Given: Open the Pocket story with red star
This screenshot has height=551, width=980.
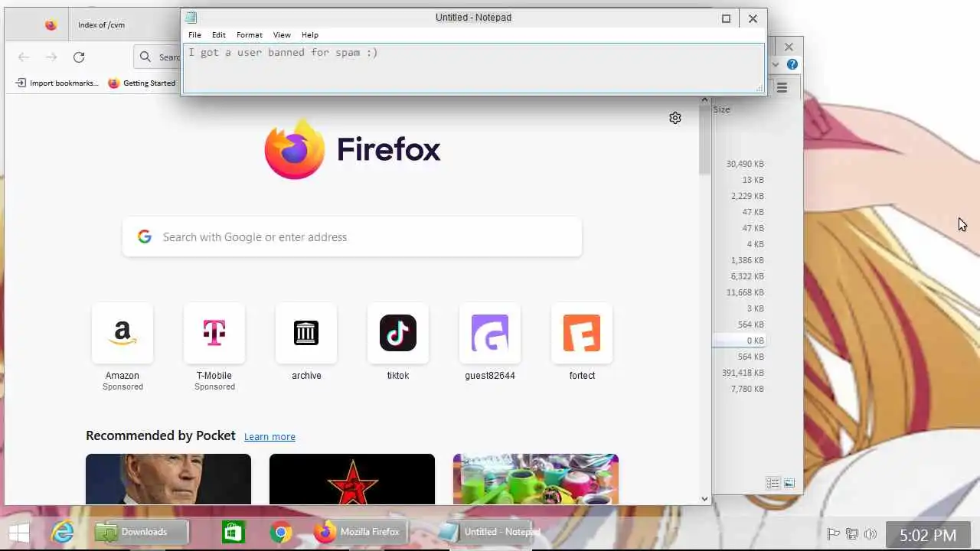Looking at the screenshot, I should click(x=352, y=479).
